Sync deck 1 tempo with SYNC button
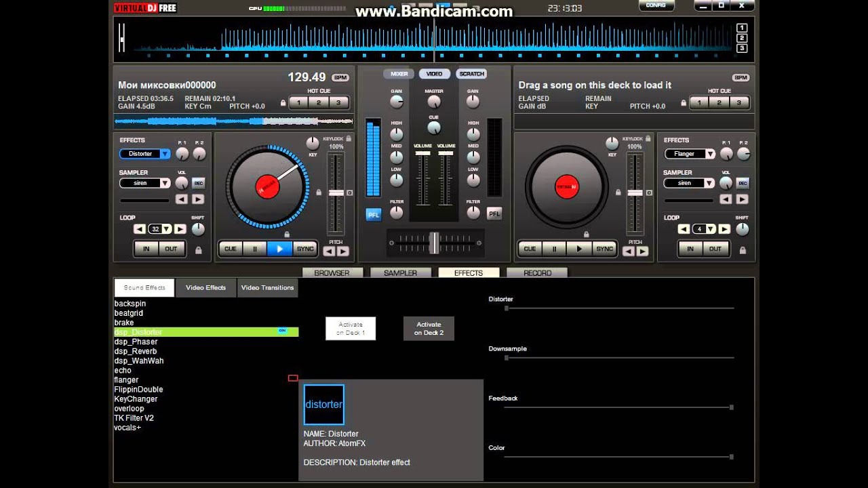The image size is (868, 488). [x=305, y=249]
